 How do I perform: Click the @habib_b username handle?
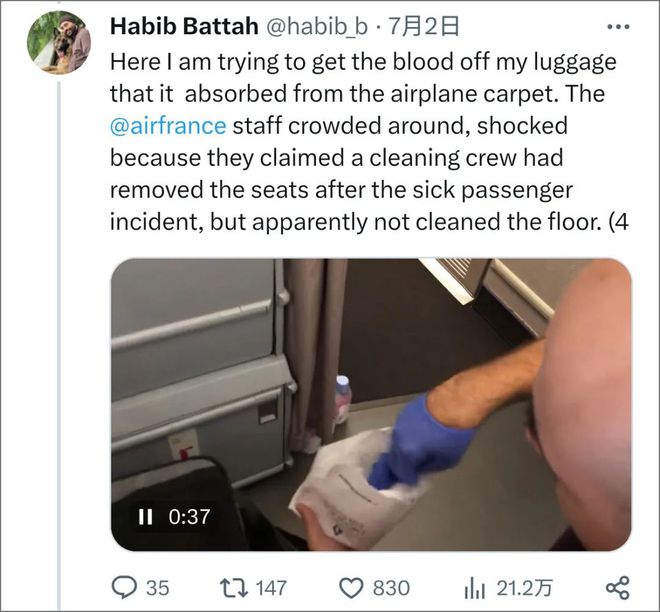(317, 27)
